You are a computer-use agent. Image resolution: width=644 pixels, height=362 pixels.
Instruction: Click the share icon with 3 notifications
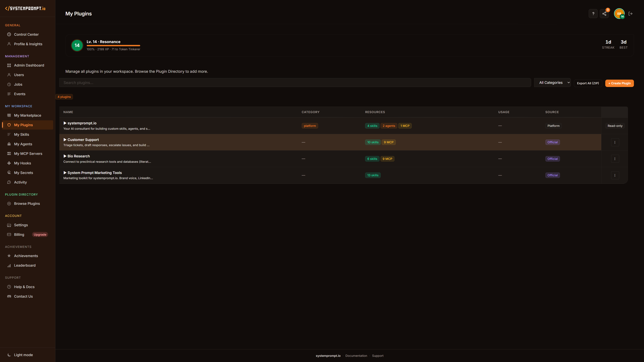(604, 14)
